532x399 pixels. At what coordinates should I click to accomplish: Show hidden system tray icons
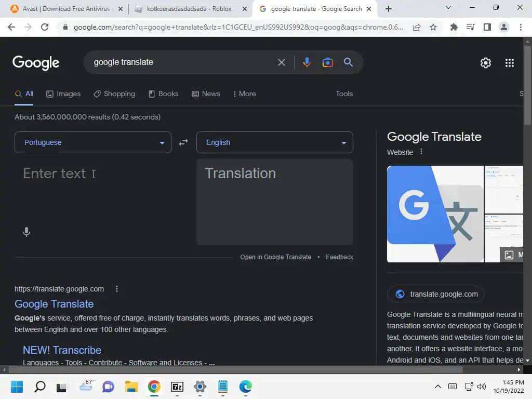click(x=438, y=387)
